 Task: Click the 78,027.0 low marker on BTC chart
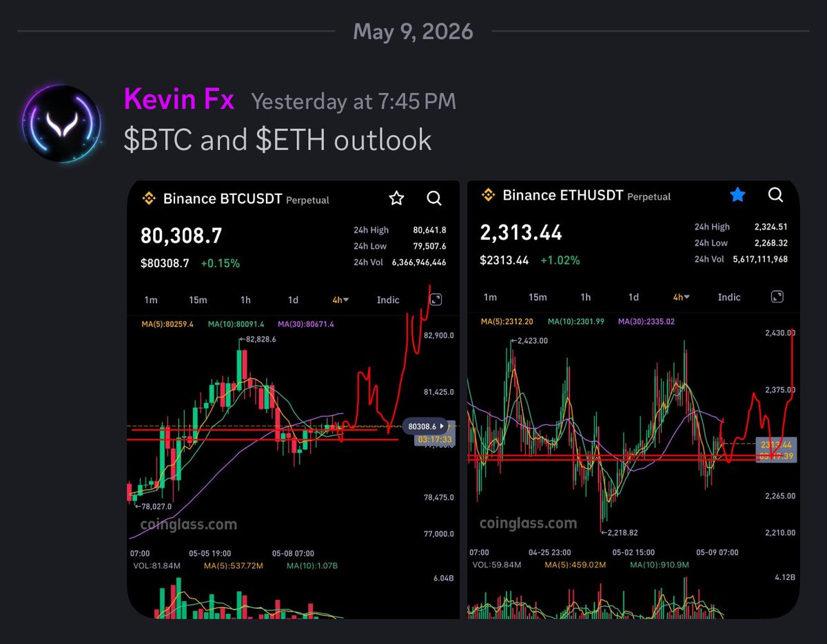click(152, 507)
